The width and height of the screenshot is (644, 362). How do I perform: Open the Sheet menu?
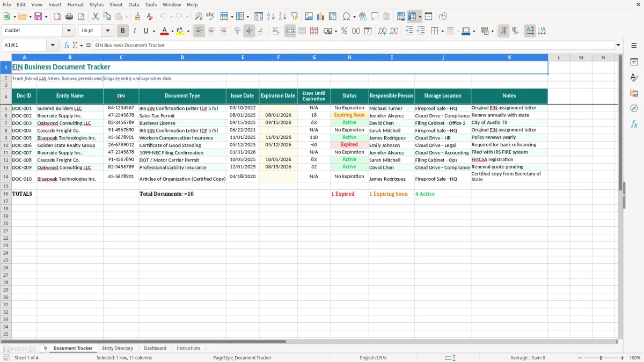[x=116, y=4]
